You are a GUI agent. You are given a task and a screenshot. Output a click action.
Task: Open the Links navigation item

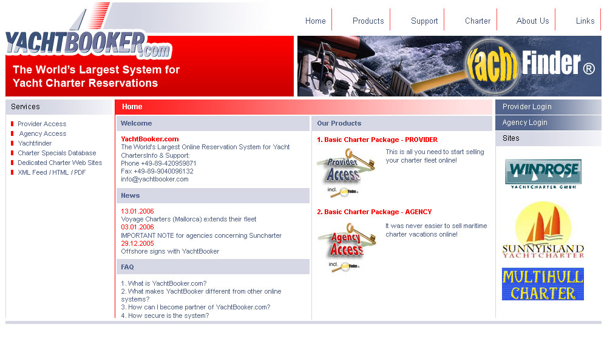coord(585,21)
